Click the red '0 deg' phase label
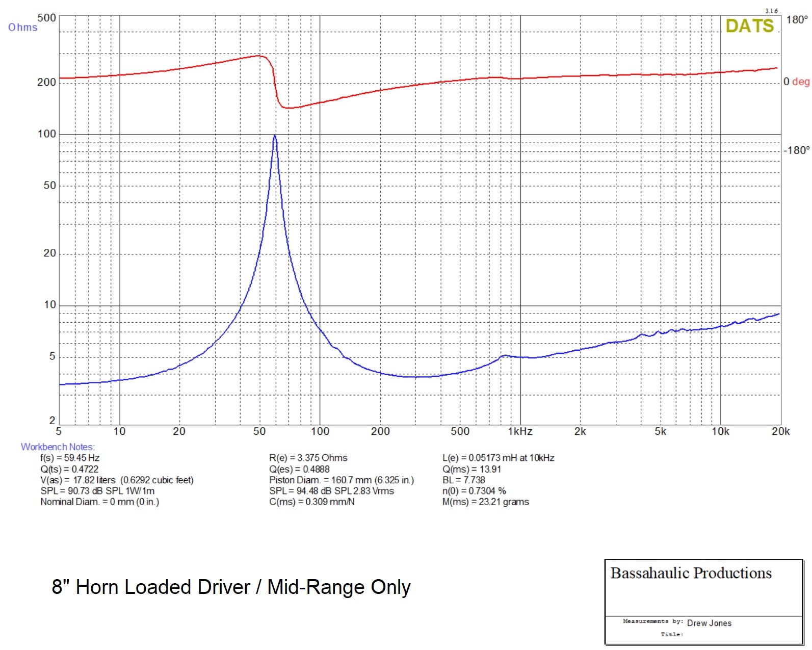812x650 pixels. 796,82
